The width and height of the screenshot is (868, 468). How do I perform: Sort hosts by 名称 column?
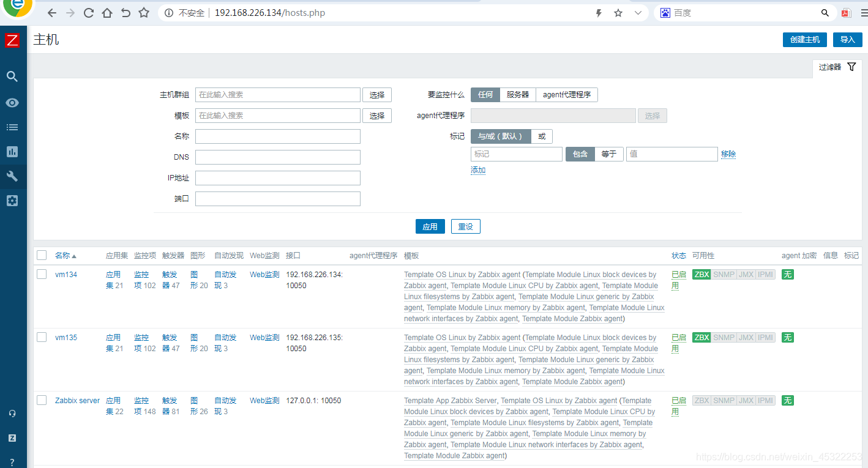pos(65,256)
